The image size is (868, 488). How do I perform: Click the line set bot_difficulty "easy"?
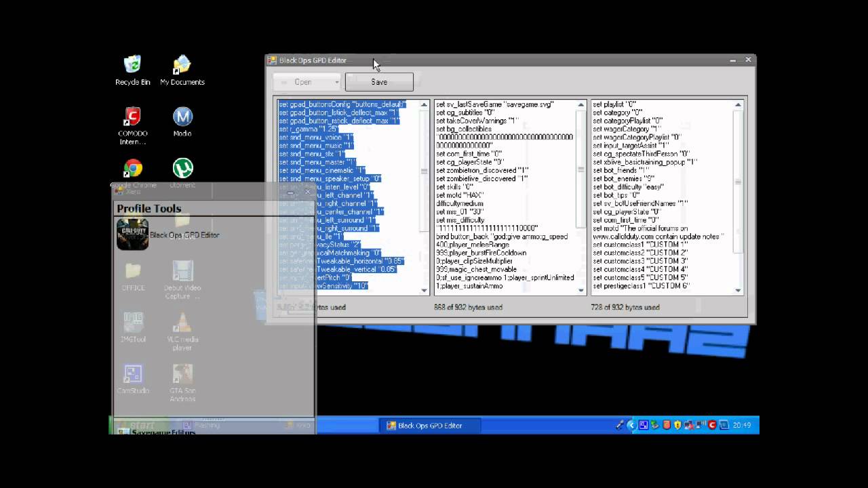[x=628, y=187]
